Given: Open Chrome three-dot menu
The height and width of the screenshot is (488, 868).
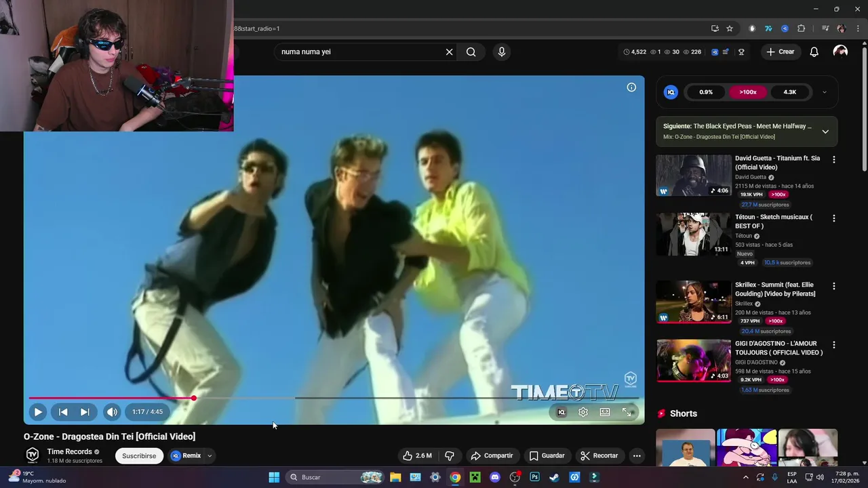Looking at the screenshot, I should pos(858,28).
